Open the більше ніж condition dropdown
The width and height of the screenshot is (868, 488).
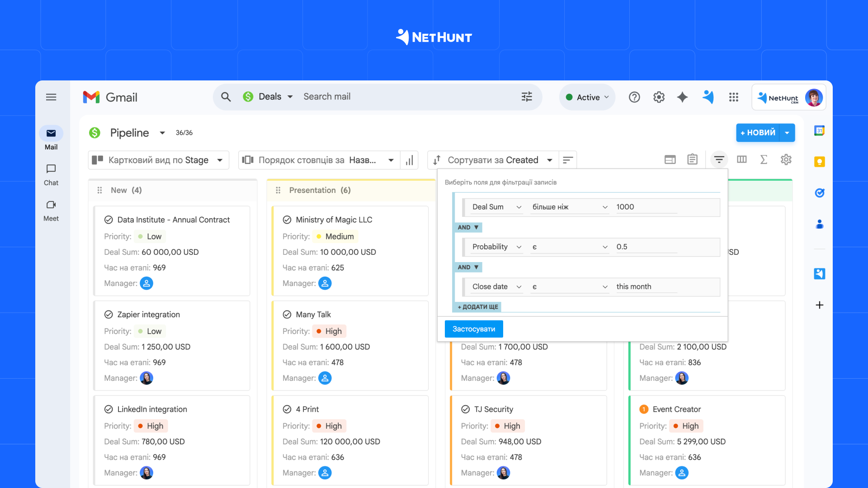570,207
